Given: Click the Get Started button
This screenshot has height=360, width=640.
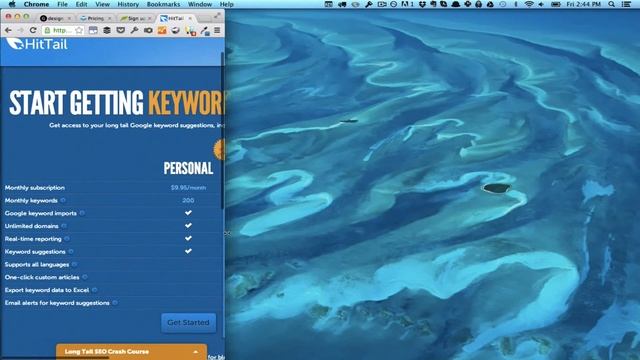Looking at the screenshot, I should click(189, 322).
